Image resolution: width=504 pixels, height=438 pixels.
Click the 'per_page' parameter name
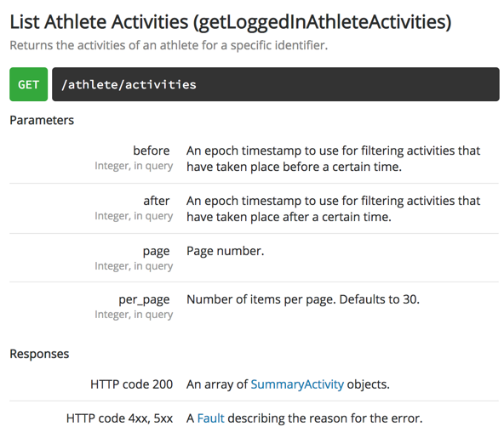coord(144,299)
